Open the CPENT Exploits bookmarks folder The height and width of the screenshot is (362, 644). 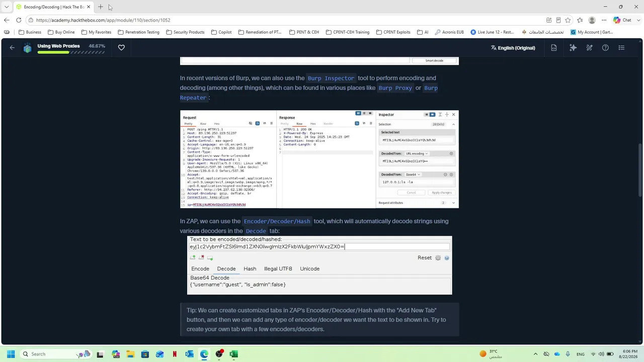click(x=393, y=32)
